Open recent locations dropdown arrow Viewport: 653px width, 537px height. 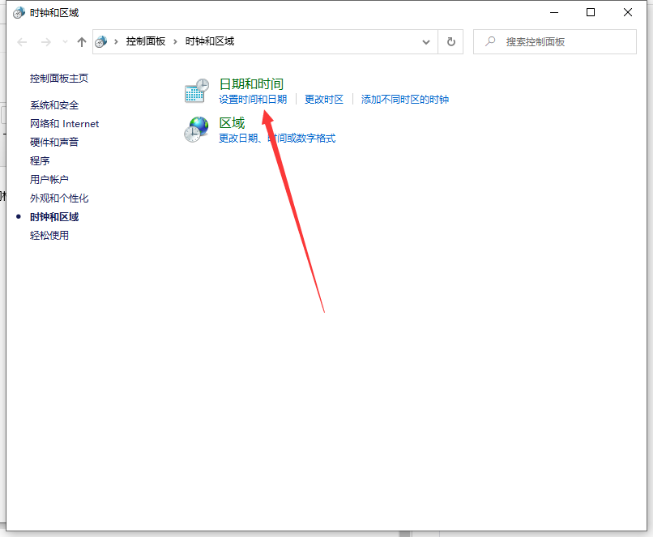(x=65, y=42)
